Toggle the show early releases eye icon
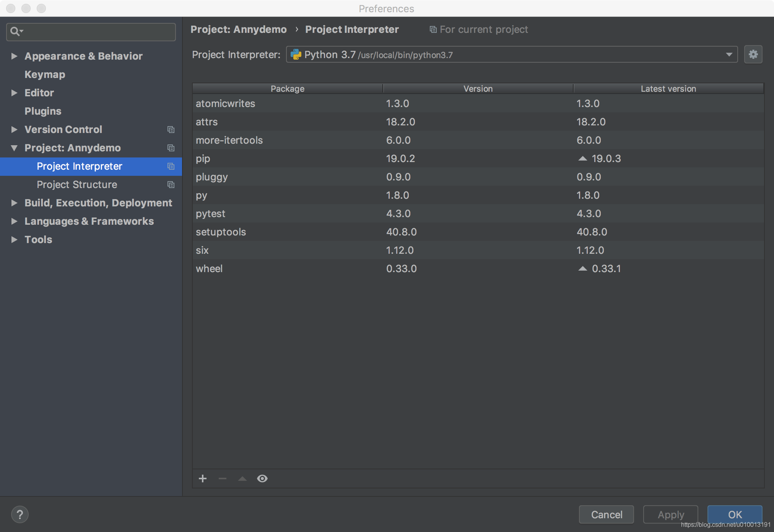Screen dimensions: 774x532 click(262, 478)
